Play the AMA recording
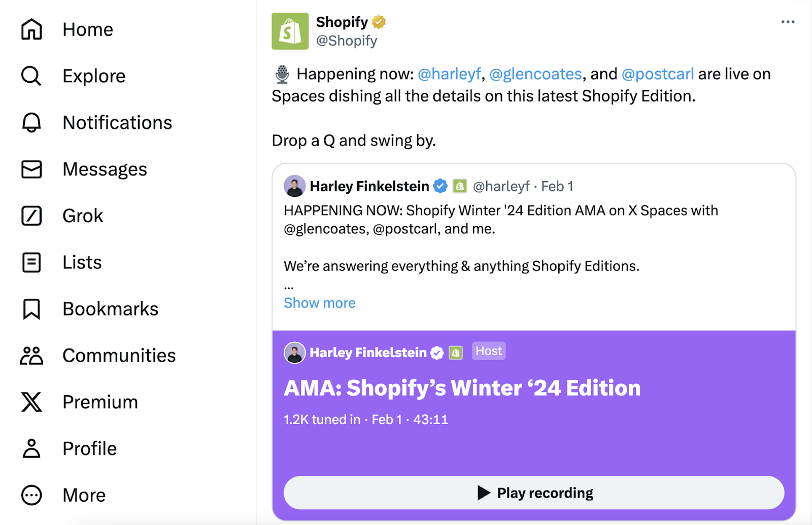Screen dimensions: 812x525 tap(533, 492)
